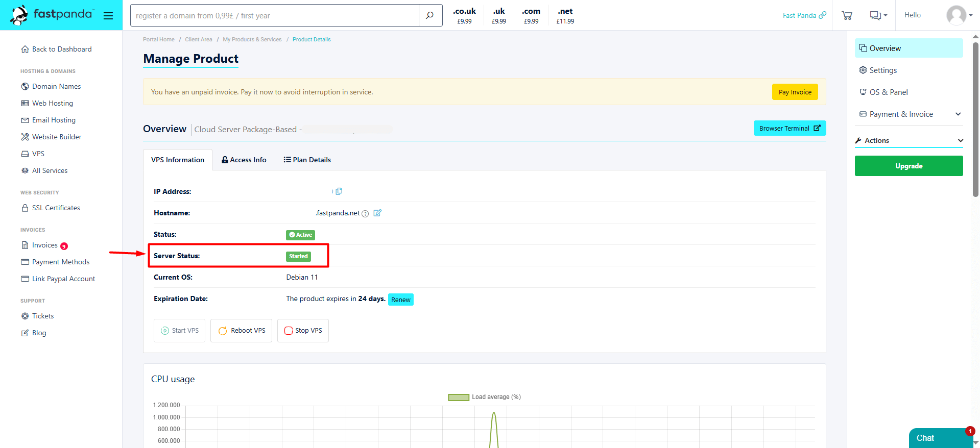Screen dimensions: 980x448
Task: Click the hamburger menu icon beside logo
Action: 108,16
